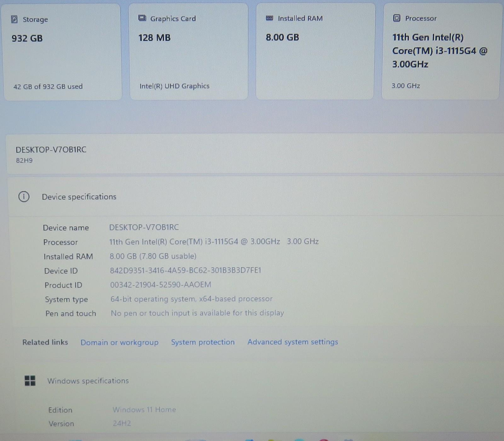
Task: Click the Storage card disk icon
Action: click(14, 20)
